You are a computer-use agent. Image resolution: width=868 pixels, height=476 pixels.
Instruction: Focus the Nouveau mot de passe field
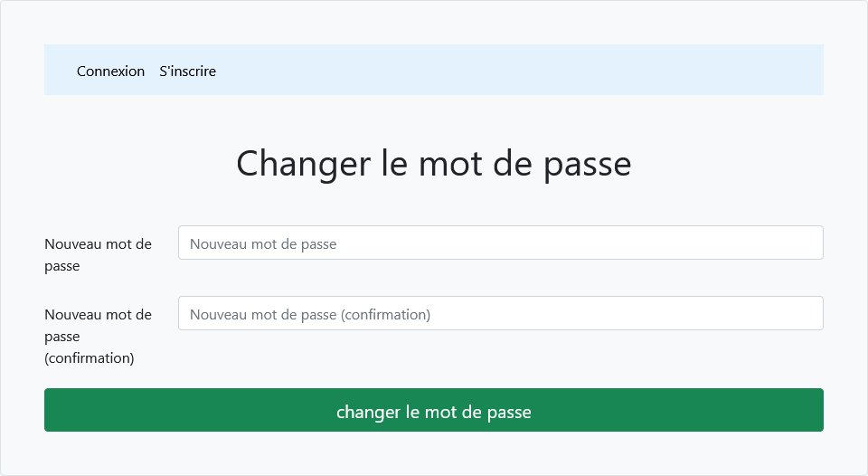click(x=500, y=243)
